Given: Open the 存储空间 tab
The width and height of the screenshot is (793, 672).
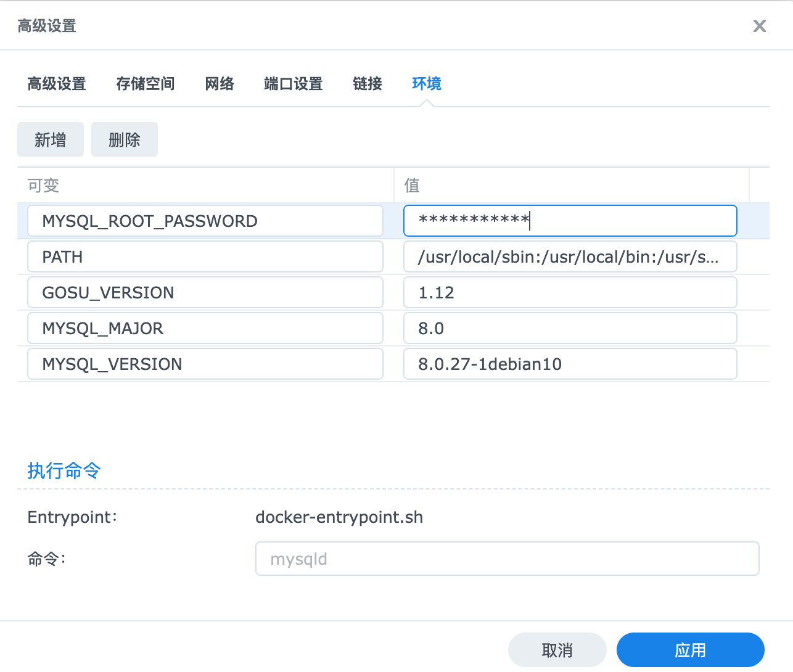Looking at the screenshot, I should coord(146,84).
